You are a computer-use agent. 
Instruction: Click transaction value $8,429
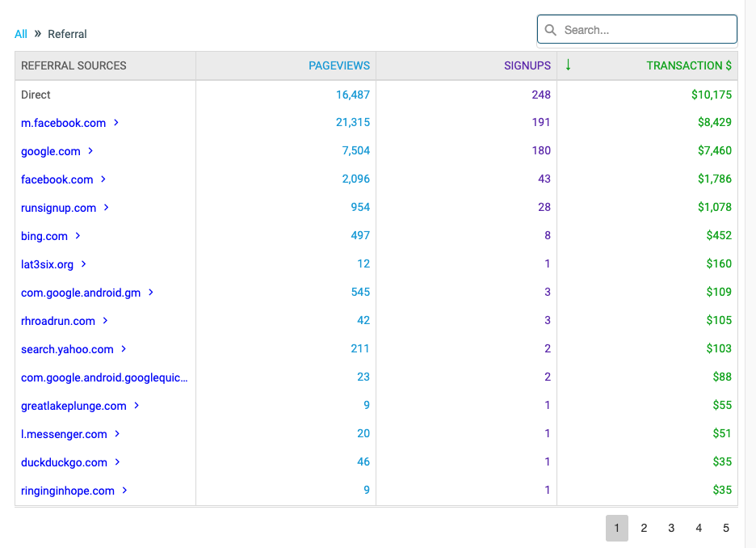coord(715,123)
